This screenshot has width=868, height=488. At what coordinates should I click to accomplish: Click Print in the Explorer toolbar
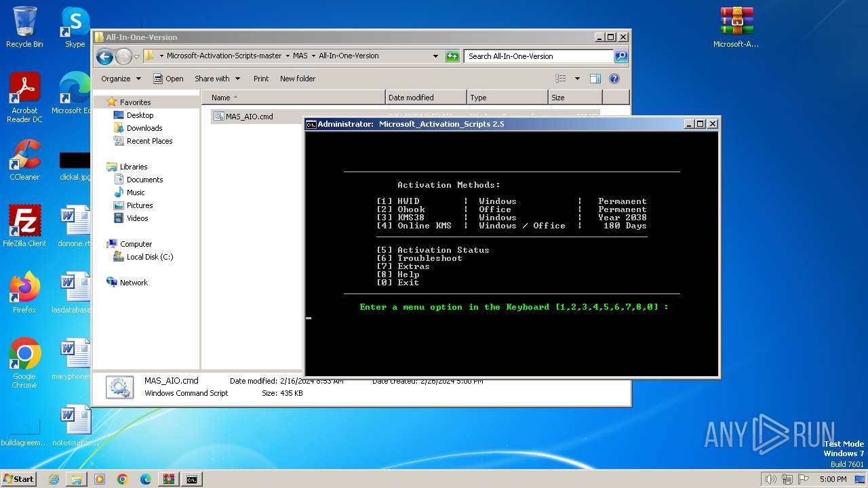point(261,79)
